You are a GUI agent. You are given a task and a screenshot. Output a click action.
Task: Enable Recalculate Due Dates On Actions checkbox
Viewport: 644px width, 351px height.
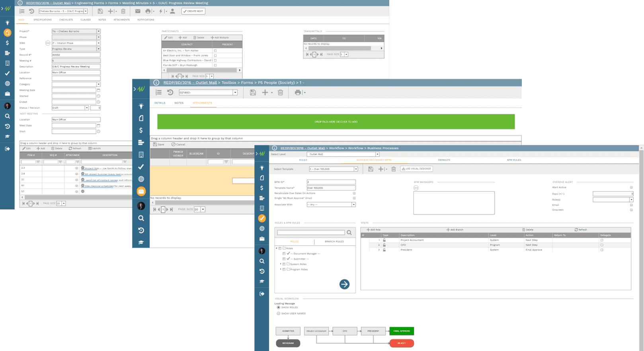coord(354,193)
